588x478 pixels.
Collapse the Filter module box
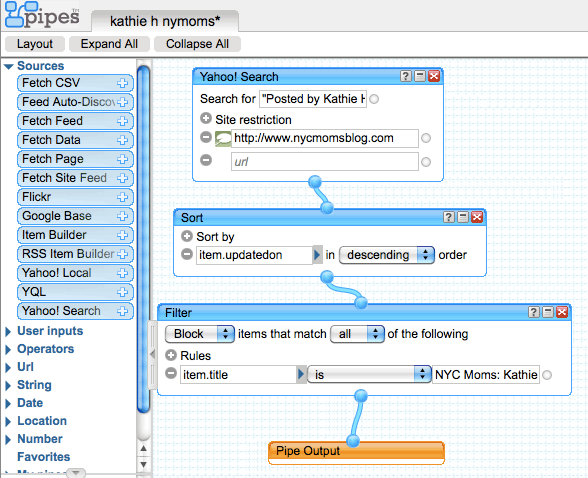click(548, 312)
